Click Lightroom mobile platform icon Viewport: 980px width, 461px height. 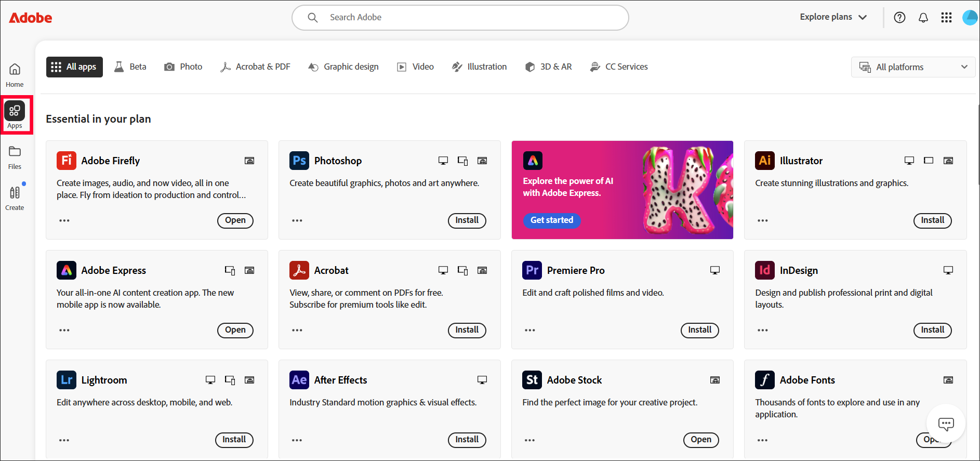230,380
